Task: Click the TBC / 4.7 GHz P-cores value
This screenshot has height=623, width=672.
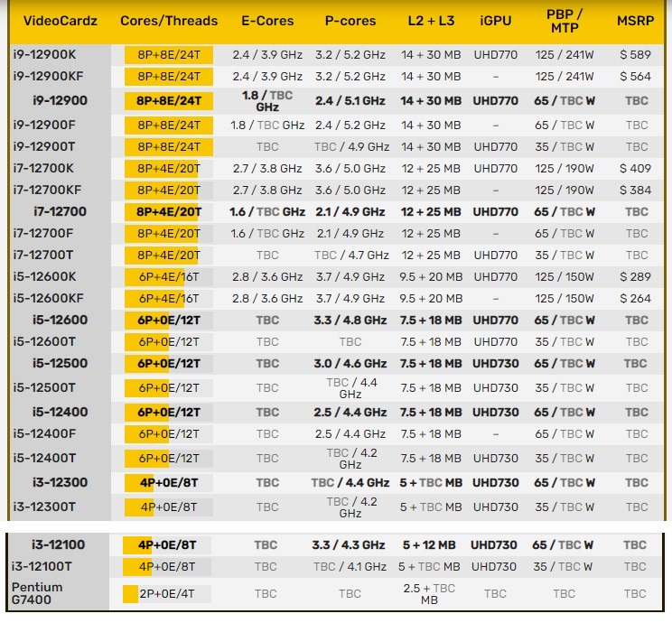Action: 351,255
